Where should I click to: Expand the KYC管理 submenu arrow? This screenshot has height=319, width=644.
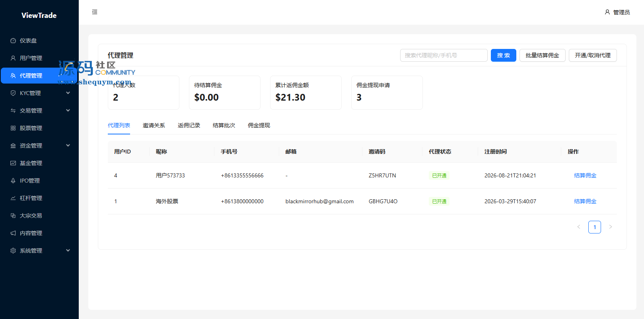pyautogui.click(x=68, y=93)
